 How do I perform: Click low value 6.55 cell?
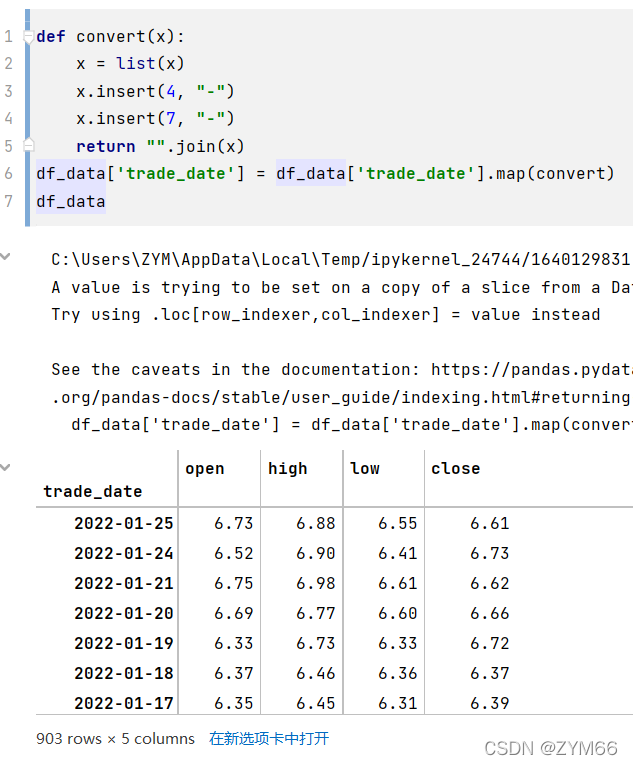[397, 523]
